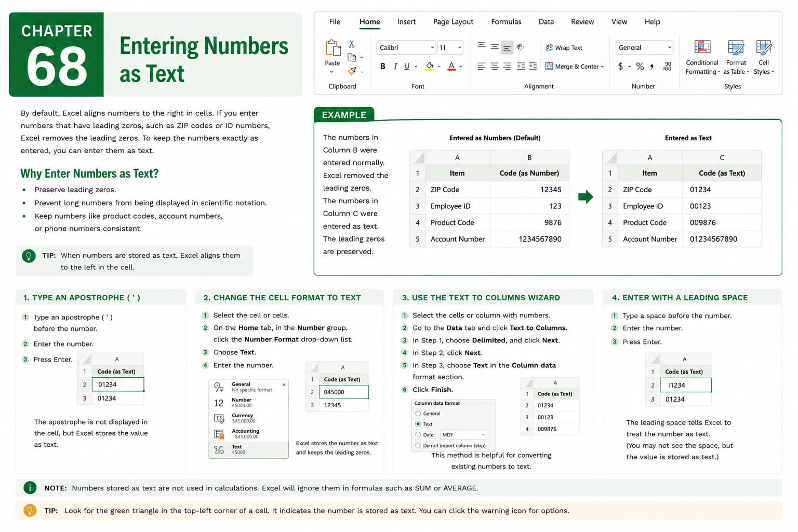798x532 pixels.
Task: Toggle Italic formatting
Action: (x=395, y=66)
